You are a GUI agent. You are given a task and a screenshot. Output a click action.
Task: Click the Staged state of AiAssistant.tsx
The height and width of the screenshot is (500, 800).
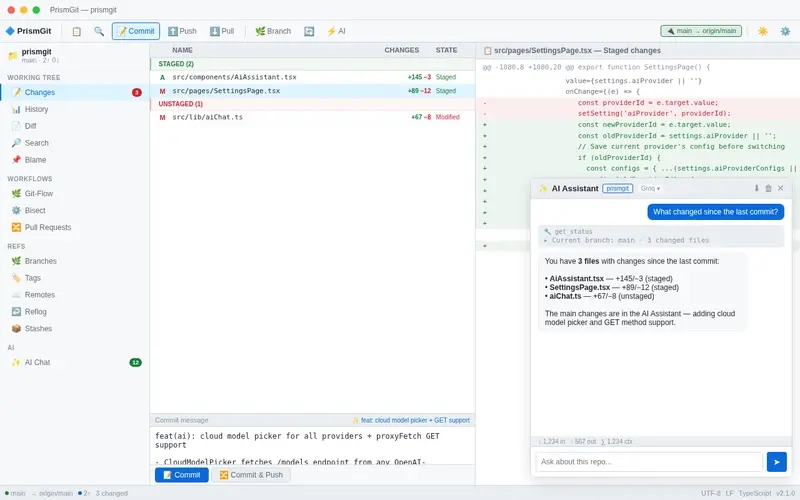[x=445, y=77]
